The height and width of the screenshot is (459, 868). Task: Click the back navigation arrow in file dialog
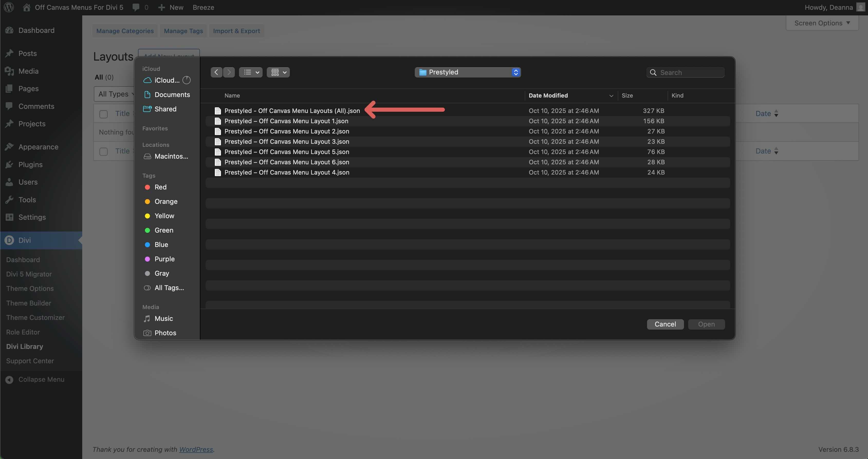(x=216, y=72)
